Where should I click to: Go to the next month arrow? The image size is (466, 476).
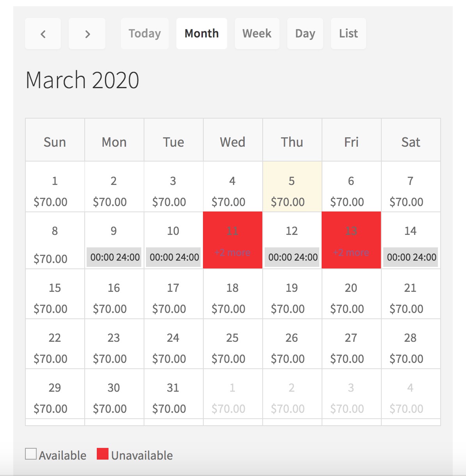point(87,34)
